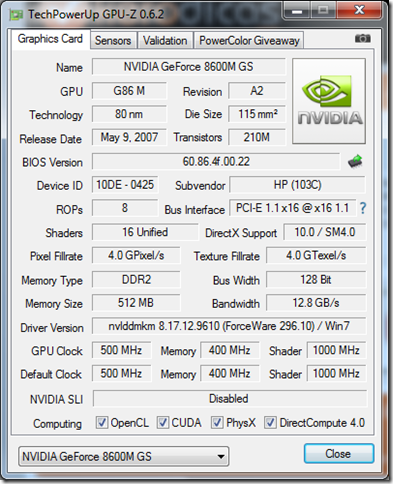Click the Device ID field 10DE - 0425
Image resolution: width=393 pixels, height=484 pixels.
tap(125, 185)
